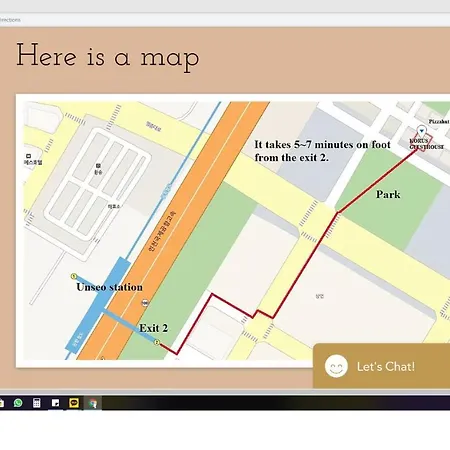Open the Let's Chat! widget

click(x=381, y=366)
